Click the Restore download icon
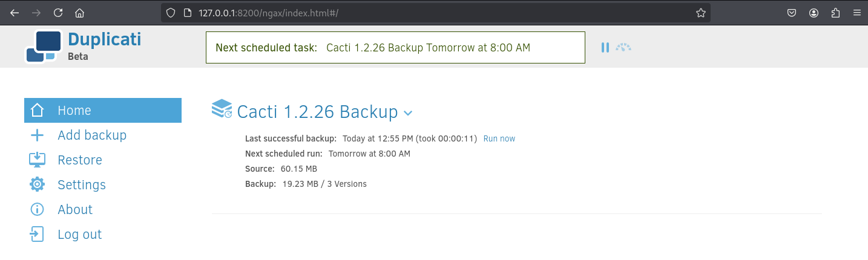The width and height of the screenshot is (868, 260). (37, 160)
